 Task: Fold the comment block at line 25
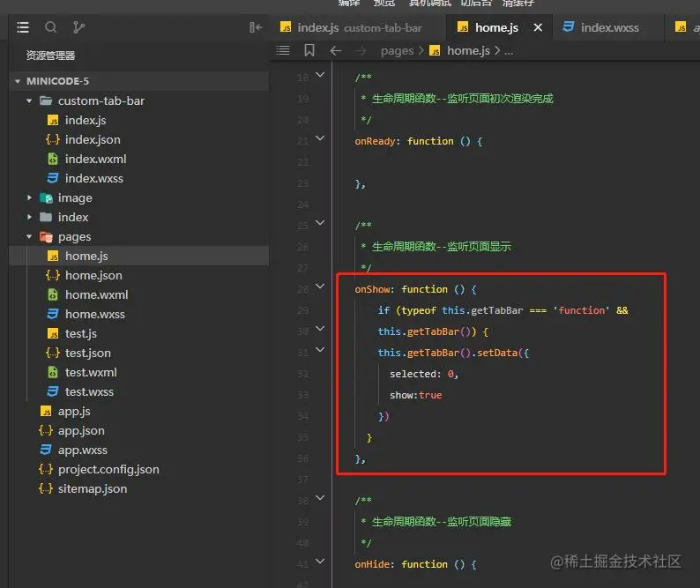click(x=320, y=222)
